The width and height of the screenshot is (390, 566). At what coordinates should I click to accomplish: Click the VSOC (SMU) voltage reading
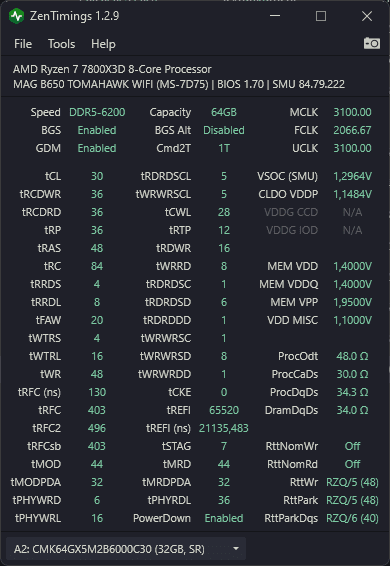[352, 176]
